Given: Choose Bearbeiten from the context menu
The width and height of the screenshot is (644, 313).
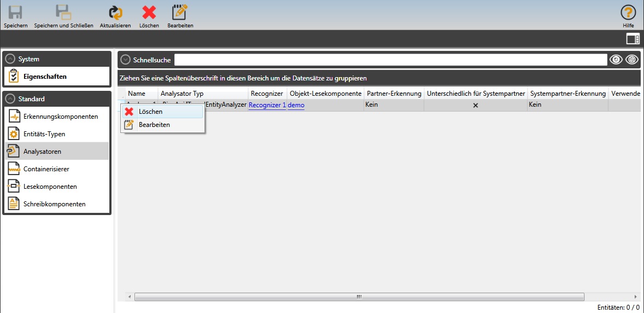Looking at the screenshot, I should (x=154, y=125).
